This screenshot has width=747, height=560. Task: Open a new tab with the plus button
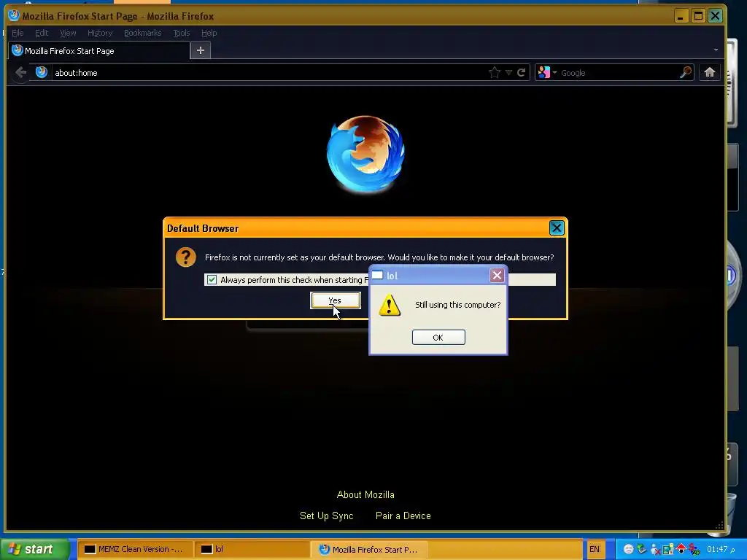tap(201, 50)
